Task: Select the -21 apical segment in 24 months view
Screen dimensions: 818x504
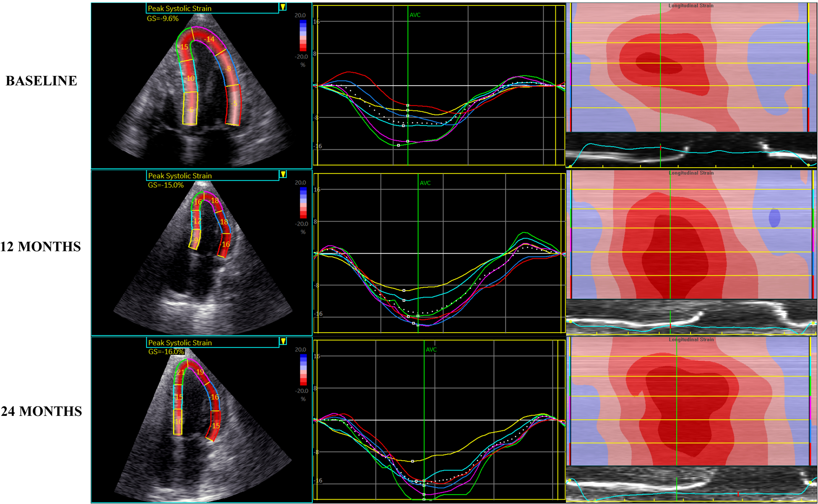Action: (x=180, y=372)
